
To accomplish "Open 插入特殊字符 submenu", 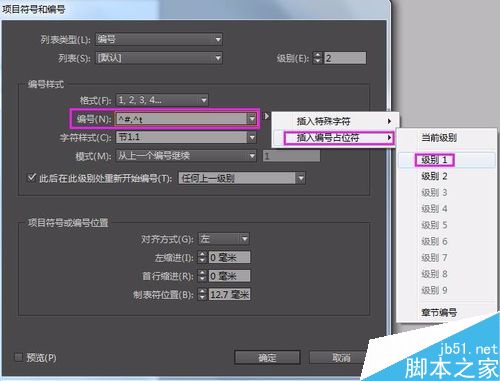I will coord(335,121).
